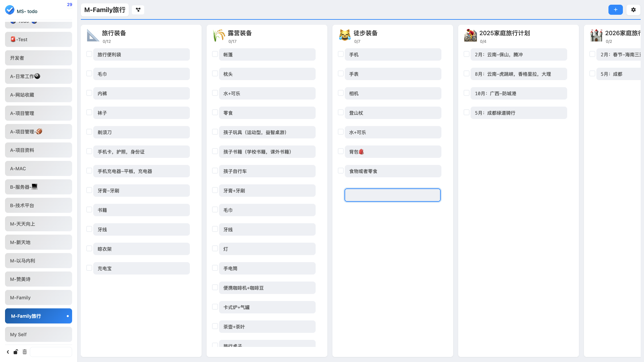Open the M-Family list in the sidebar
The height and width of the screenshot is (362, 644).
[x=39, y=298]
